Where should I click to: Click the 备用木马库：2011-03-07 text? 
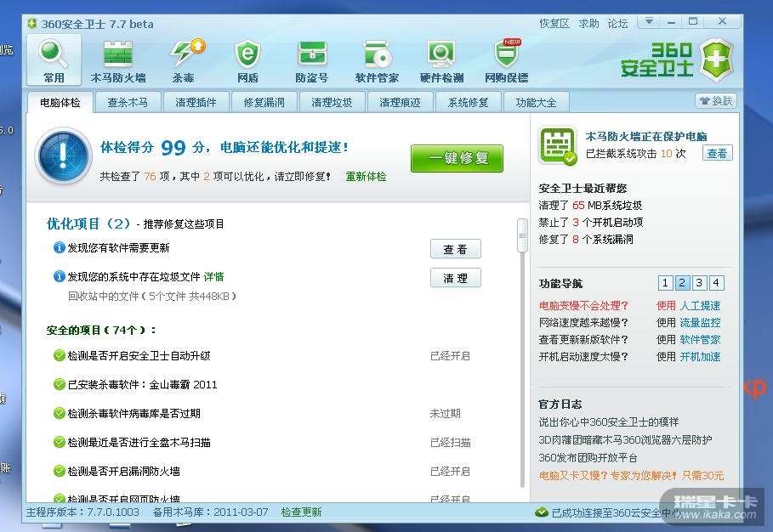coord(211,512)
